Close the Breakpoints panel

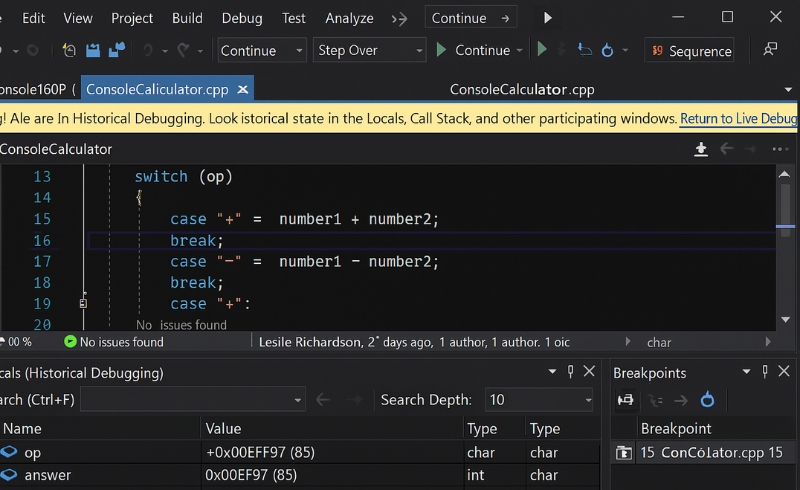784,371
